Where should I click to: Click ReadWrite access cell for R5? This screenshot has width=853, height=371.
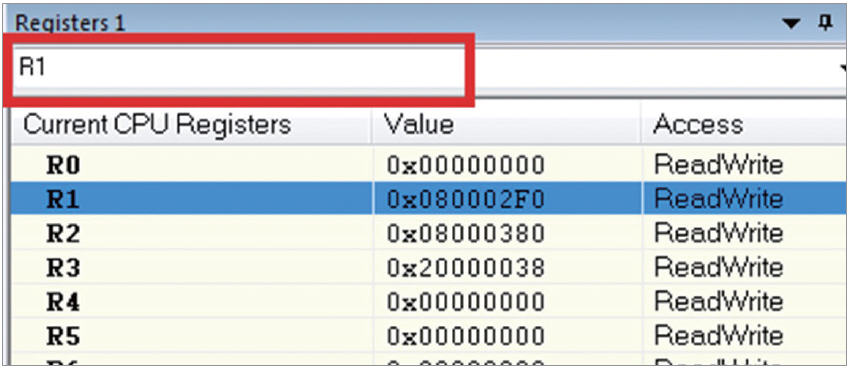coord(718,336)
